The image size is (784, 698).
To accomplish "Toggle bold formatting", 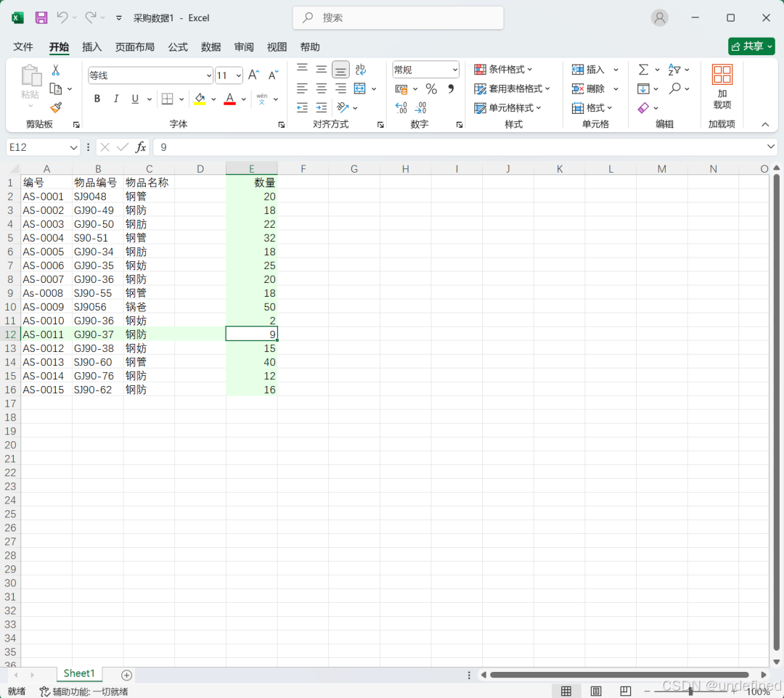I will 97,99.
